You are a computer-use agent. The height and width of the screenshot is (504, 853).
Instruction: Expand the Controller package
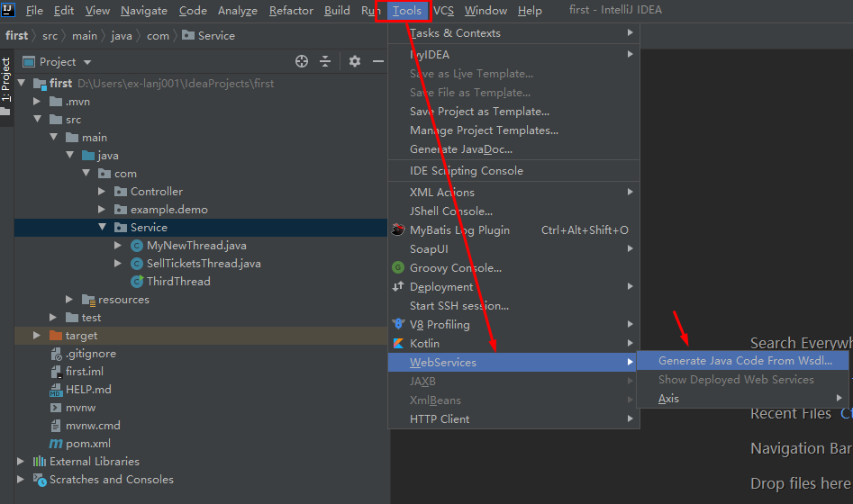(102, 192)
